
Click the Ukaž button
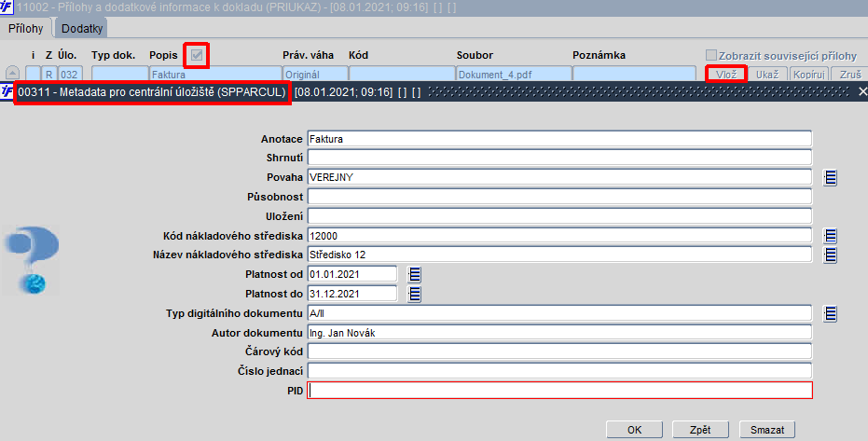tap(767, 75)
